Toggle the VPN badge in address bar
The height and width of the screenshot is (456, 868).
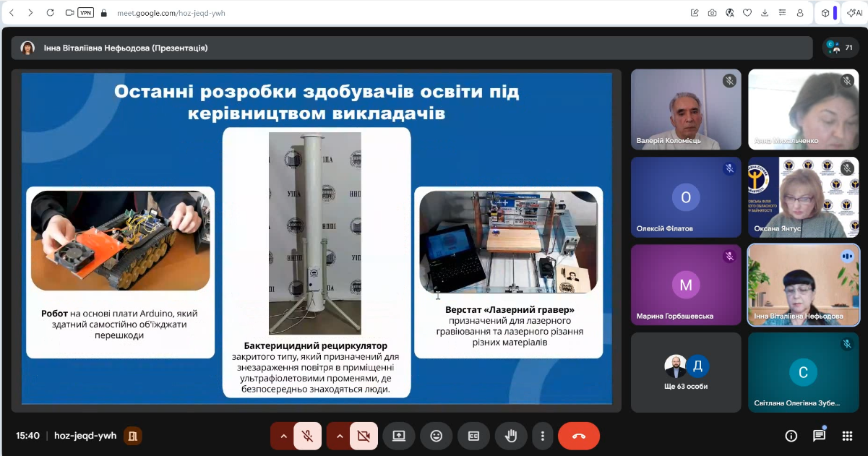[85, 12]
